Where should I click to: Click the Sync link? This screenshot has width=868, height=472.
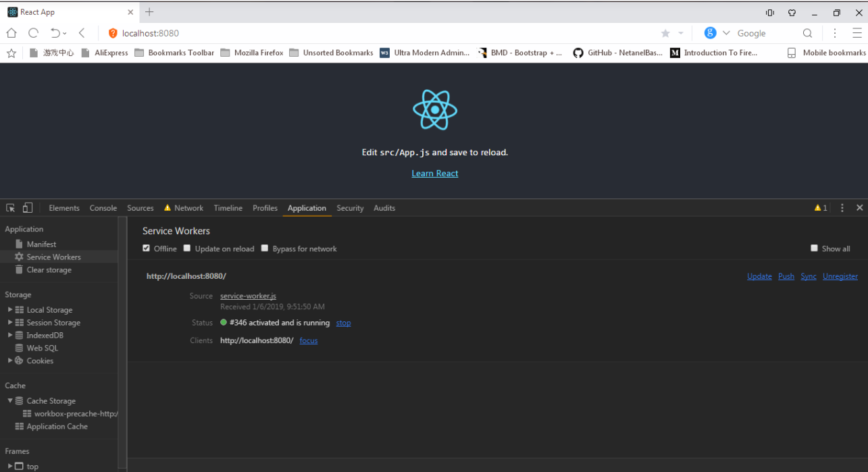(809, 276)
